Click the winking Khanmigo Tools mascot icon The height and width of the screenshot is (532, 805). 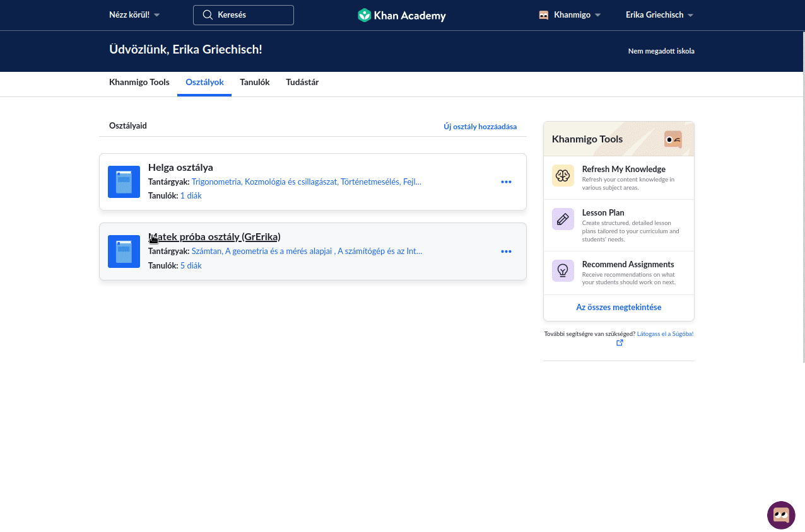673,139
